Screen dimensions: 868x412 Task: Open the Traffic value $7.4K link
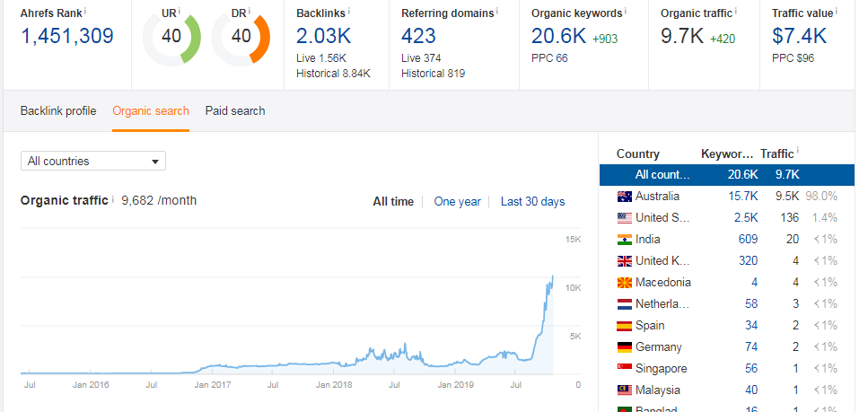[800, 36]
